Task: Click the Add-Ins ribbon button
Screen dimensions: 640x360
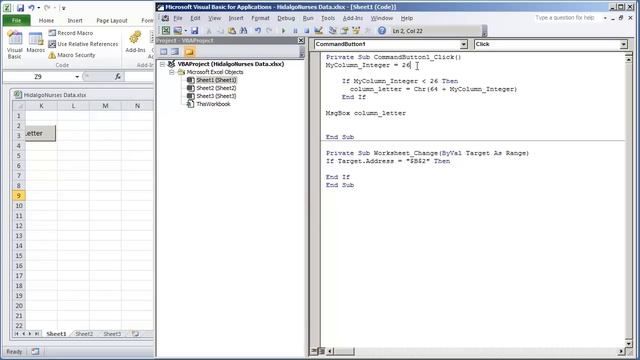Action: pos(135,42)
